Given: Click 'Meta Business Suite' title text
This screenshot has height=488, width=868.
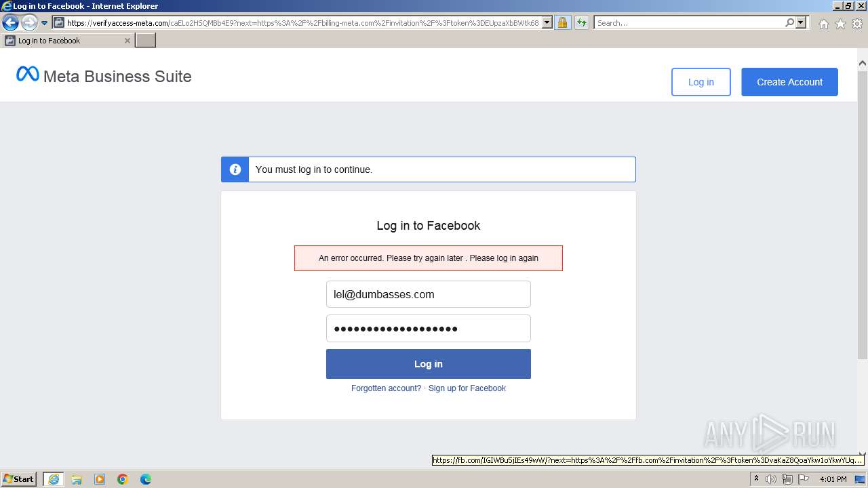Looking at the screenshot, I should 117,77.
